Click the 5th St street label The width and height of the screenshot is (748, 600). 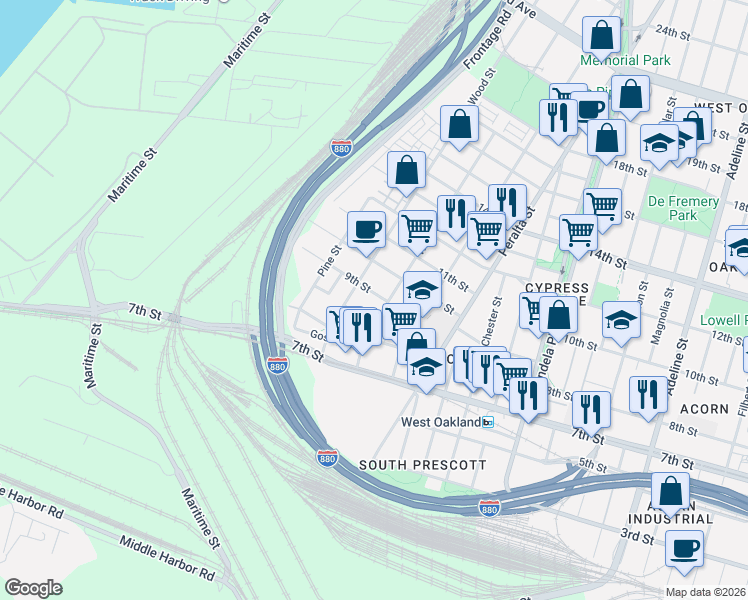click(x=593, y=465)
